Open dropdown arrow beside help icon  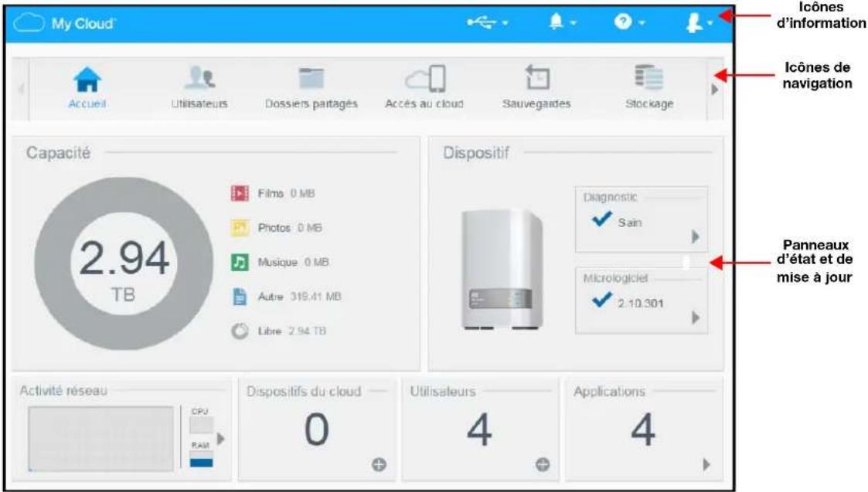click(x=642, y=23)
